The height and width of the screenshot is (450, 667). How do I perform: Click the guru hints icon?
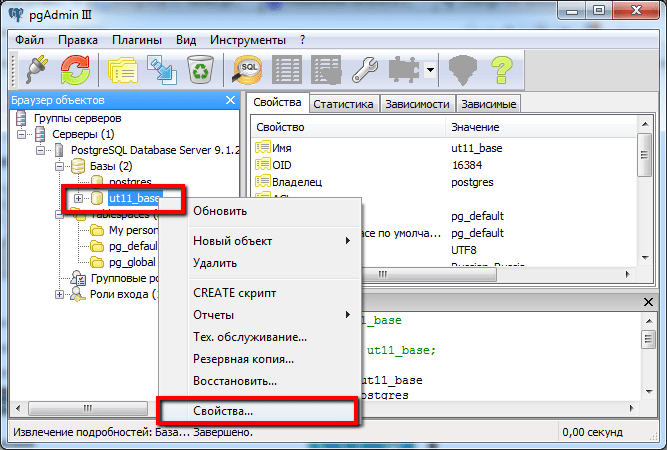(x=463, y=69)
